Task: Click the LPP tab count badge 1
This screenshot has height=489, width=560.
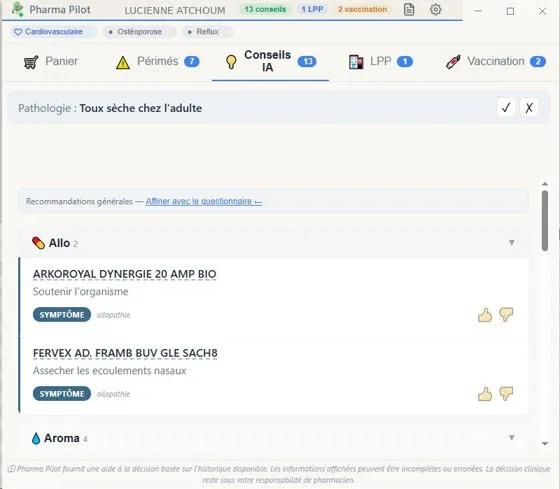Action: pos(405,62)
